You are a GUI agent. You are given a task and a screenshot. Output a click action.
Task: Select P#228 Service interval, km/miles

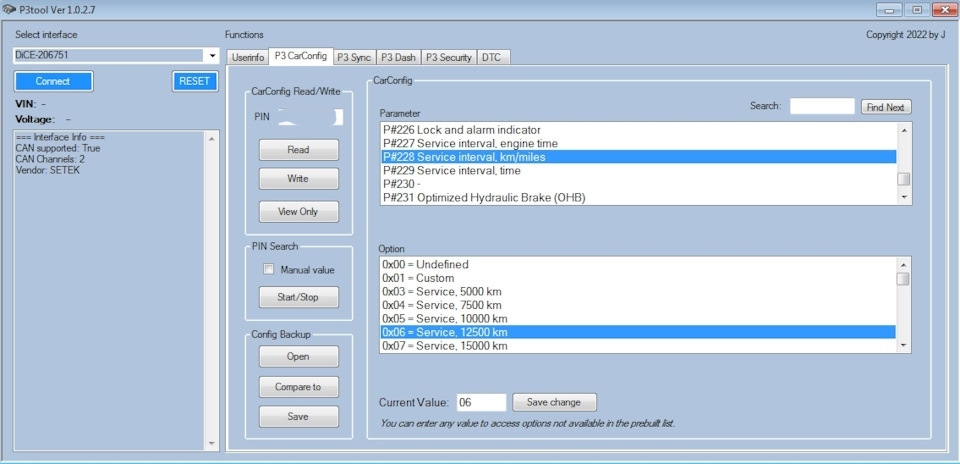638,157
